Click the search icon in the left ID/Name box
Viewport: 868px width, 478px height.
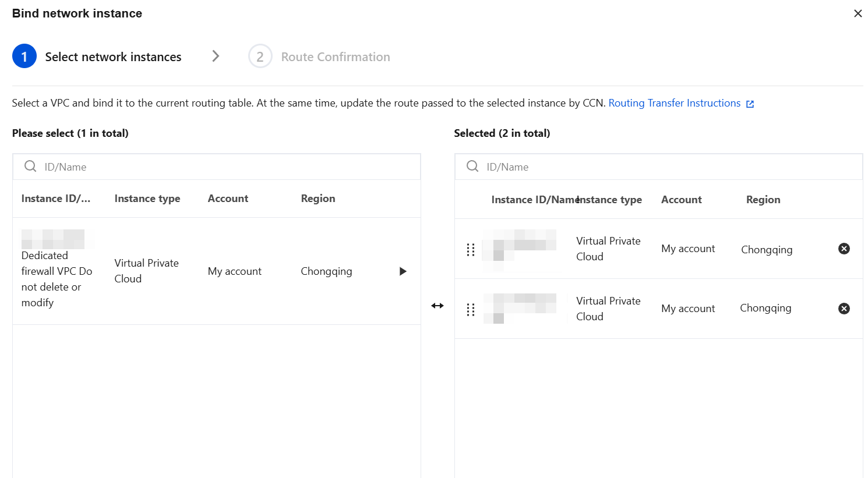pyautogui.click(x=30, y=167)
